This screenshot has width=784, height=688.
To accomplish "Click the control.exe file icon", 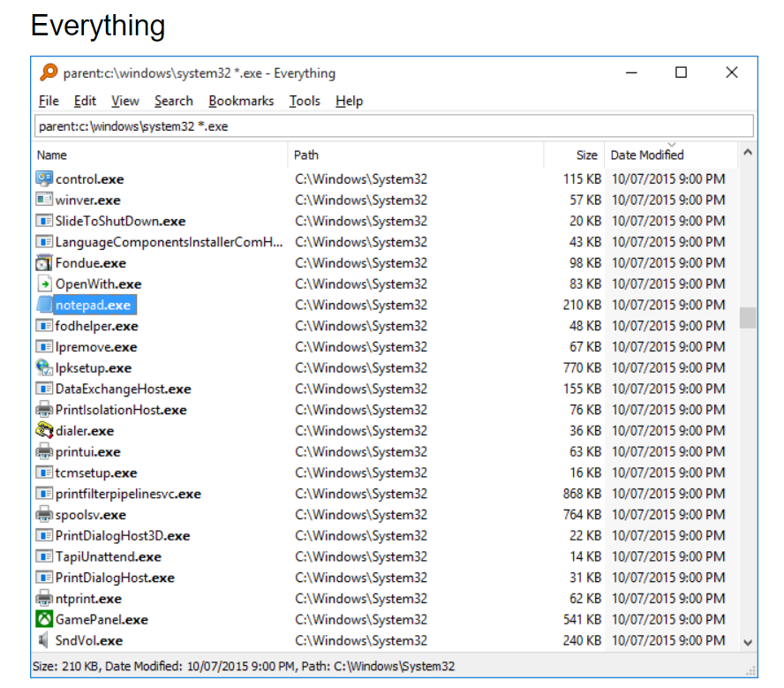I will point(44,179).
